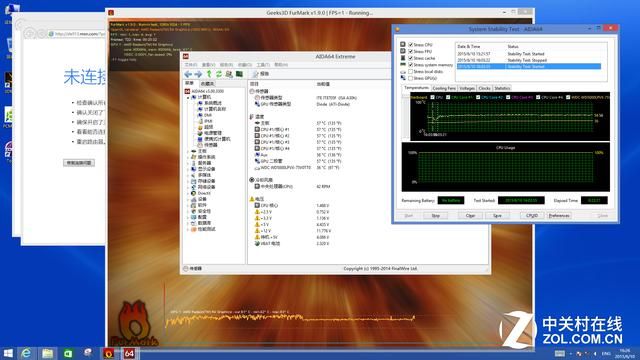The image size is (640, 360).
Task: Collapse the 计算机 tree node
Action: 188,98
